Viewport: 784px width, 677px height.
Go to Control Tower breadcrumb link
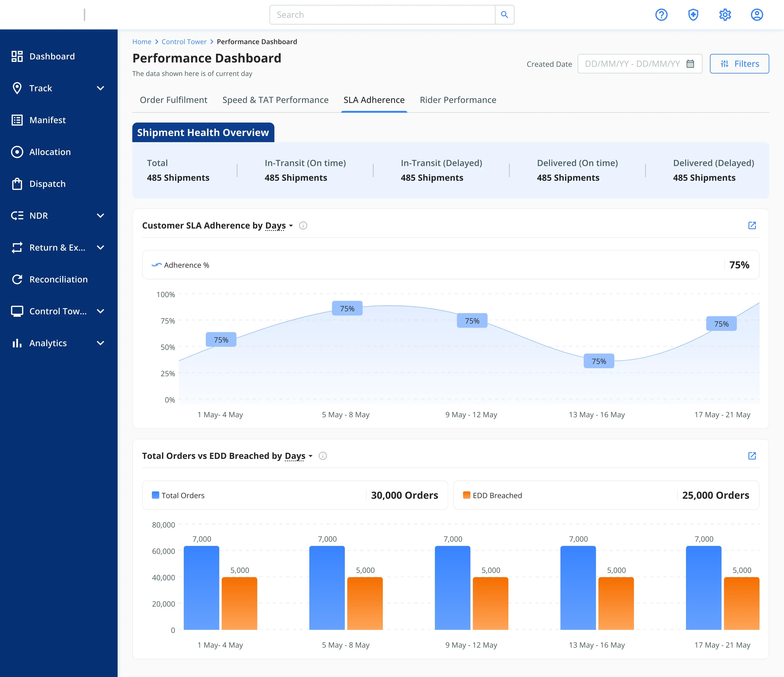[184, 42]
